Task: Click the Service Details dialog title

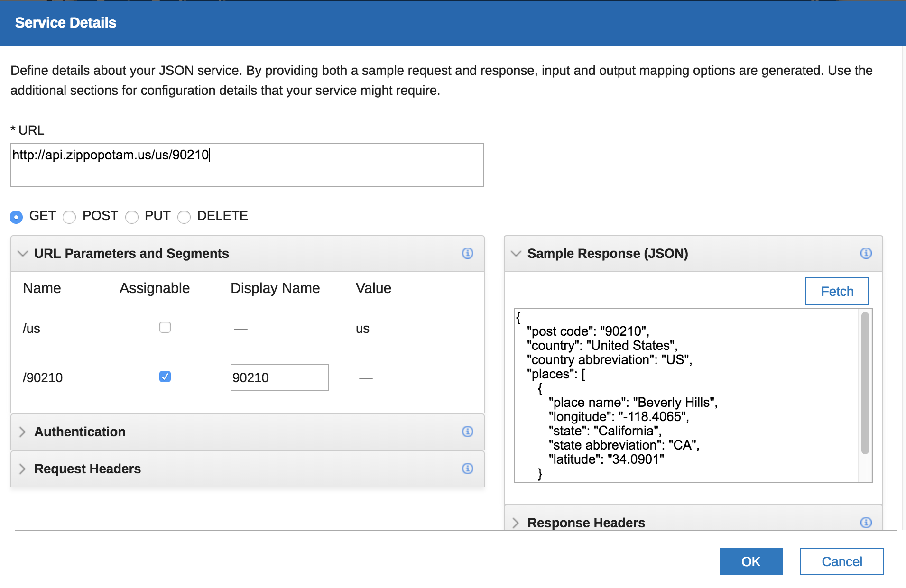Action: (65, 23)
